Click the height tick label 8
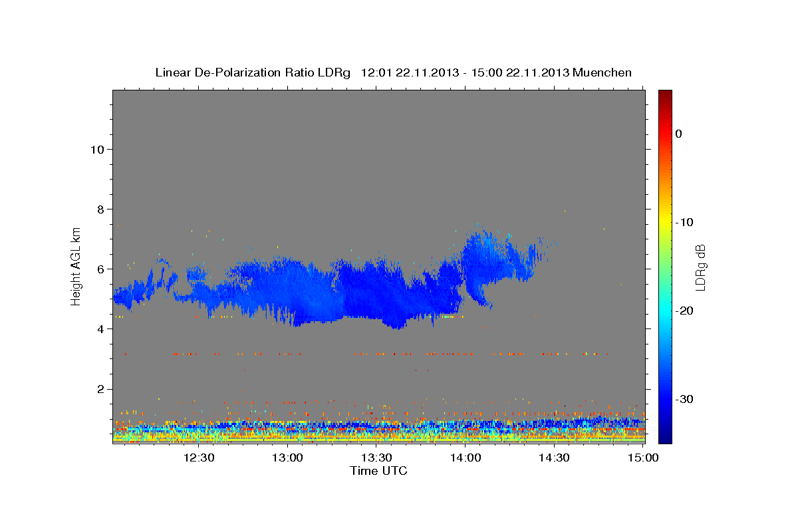 (x=100, y=209)
